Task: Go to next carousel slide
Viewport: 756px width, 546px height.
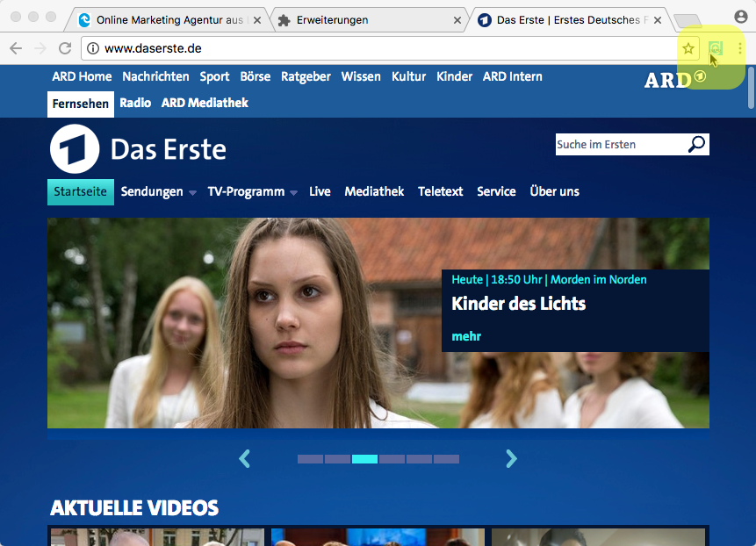Action: click(511, 458)
